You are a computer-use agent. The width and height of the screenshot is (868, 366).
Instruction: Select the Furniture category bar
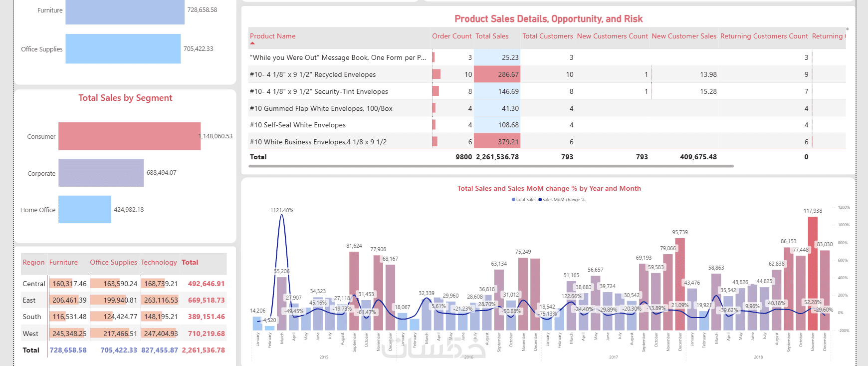(125, 10)
